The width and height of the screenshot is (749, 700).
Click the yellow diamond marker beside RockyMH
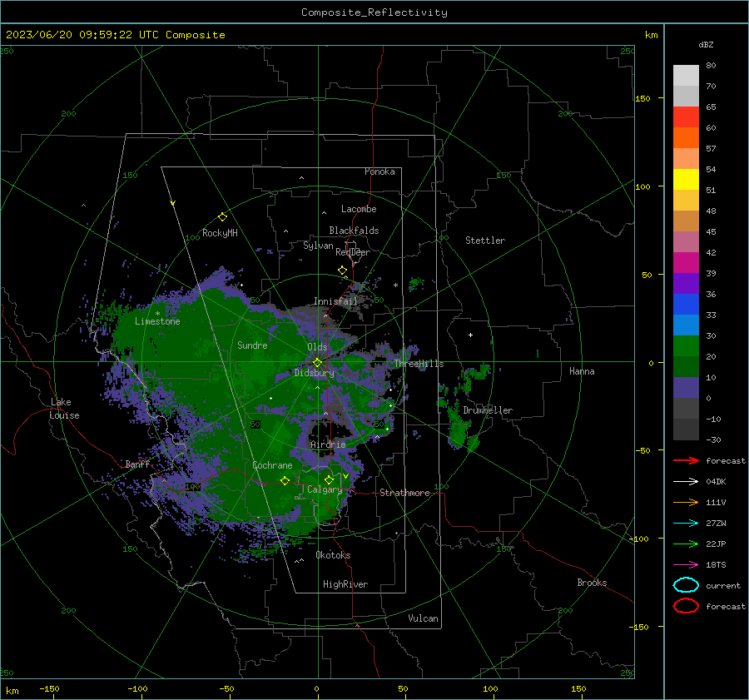tap(222, 217)
